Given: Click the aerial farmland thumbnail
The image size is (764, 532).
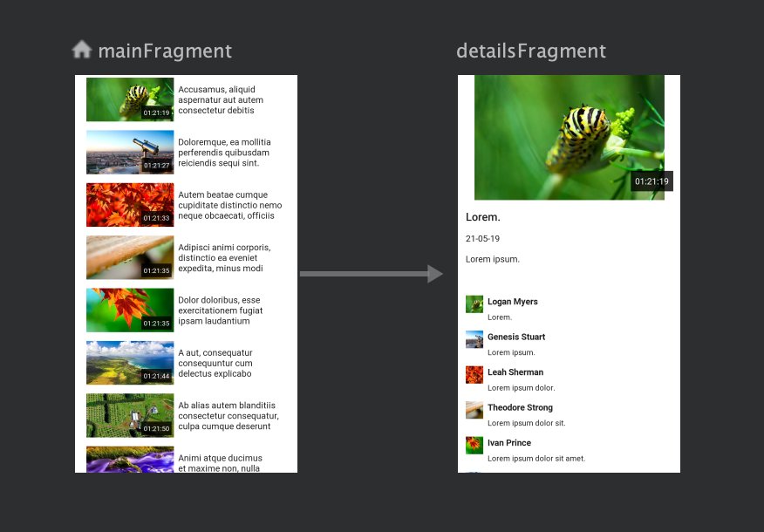Looking at the screenshot, I should pos(130,415).
